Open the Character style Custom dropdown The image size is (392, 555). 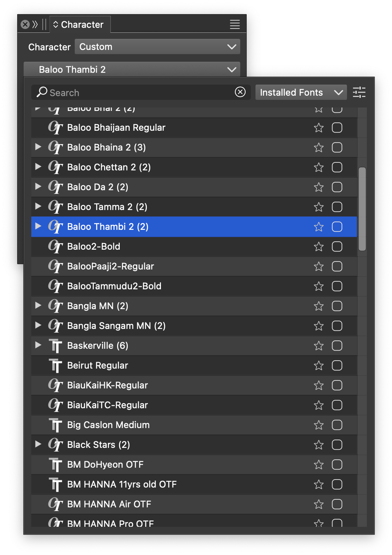(157, 47)
